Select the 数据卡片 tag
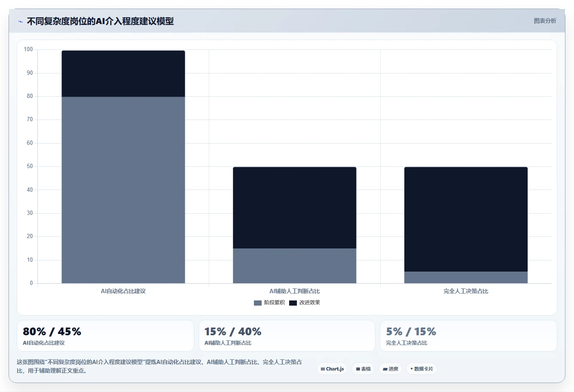This screenshot has width=574, height=392. click(x=421, y=369)
